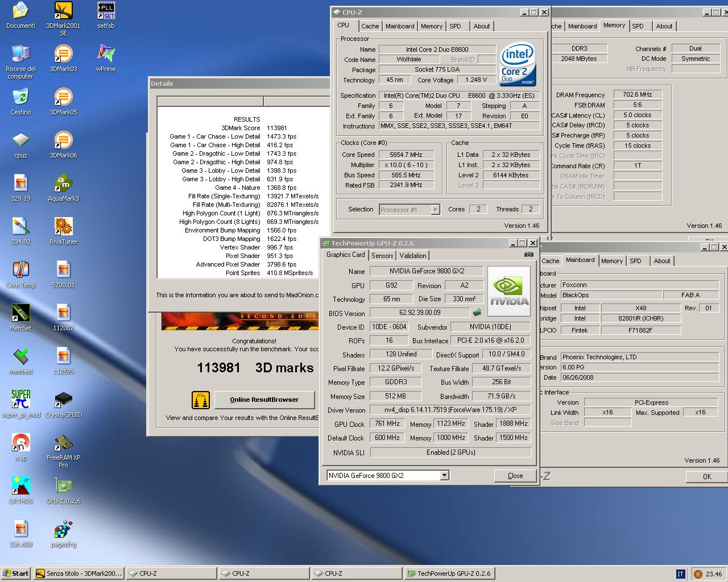Open GPU-Z Sensors tab
Screen dimensions: 728x582
(382, 256)
